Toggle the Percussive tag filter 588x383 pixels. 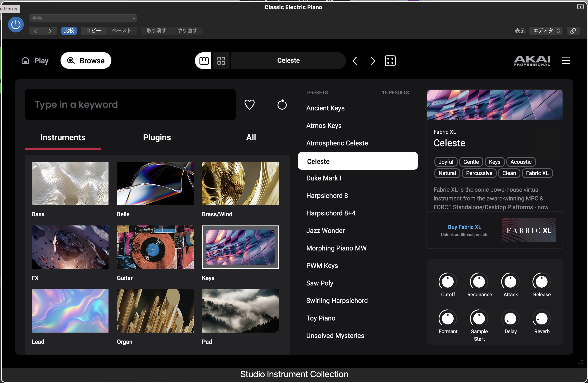click(479, 173)
